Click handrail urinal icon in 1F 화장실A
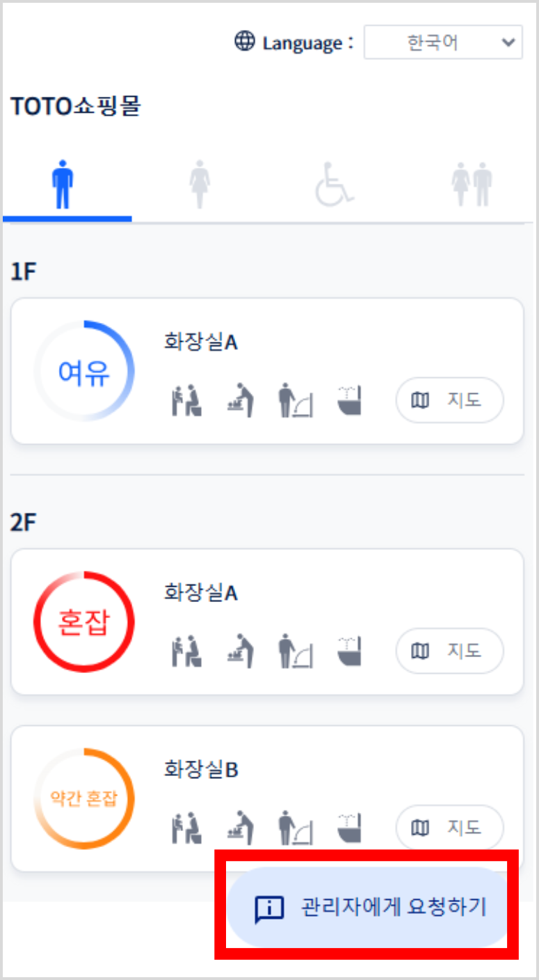This screenshot has width=539, height=980. click(295, 401)
